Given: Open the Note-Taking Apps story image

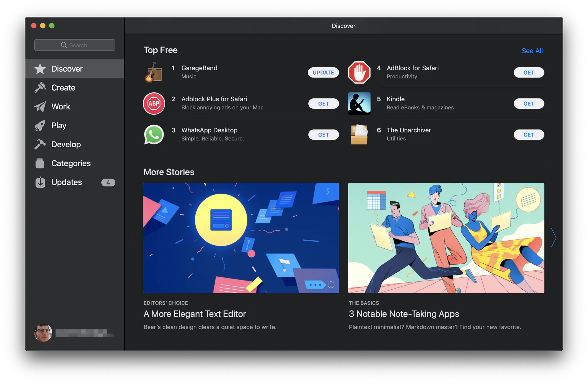Looking at the screenshot, I should tap(446, 238).
